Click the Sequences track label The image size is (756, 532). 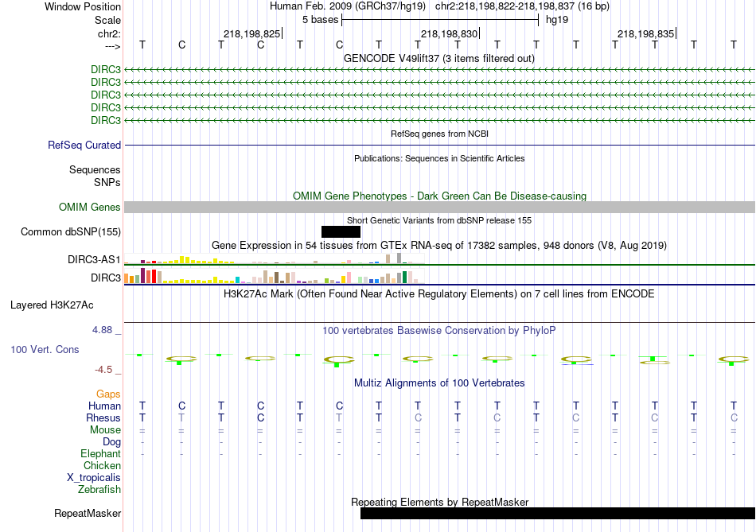(x=95, y=169)
